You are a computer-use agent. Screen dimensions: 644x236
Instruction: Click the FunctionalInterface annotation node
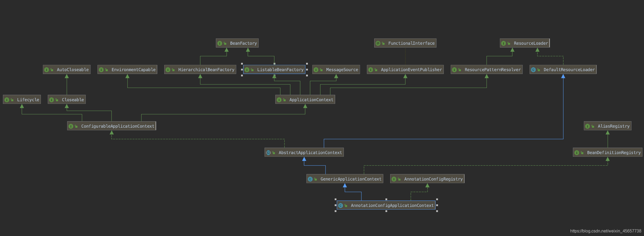pos(405,43)
